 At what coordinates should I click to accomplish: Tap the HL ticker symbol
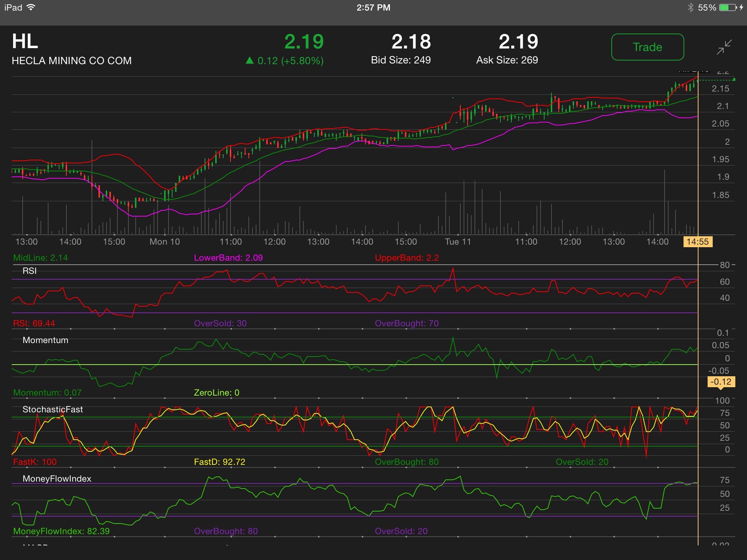pyautogui.click(x=25, y=42)
